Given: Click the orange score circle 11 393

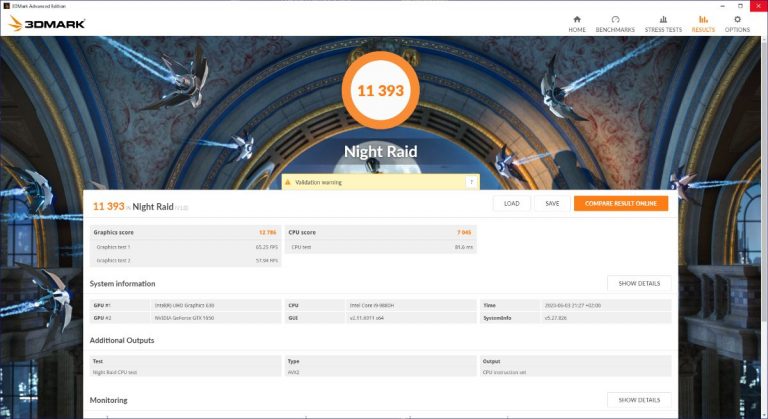Looking at the screenshot, I should pyautogui.click(x=380, y=91).
